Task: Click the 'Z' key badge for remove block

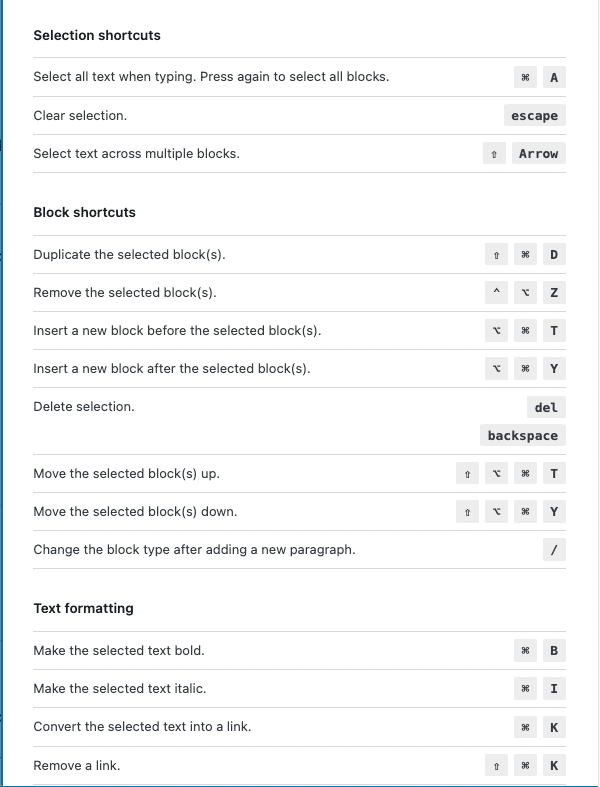Action: pyautogui.click(x=554, y=293)
